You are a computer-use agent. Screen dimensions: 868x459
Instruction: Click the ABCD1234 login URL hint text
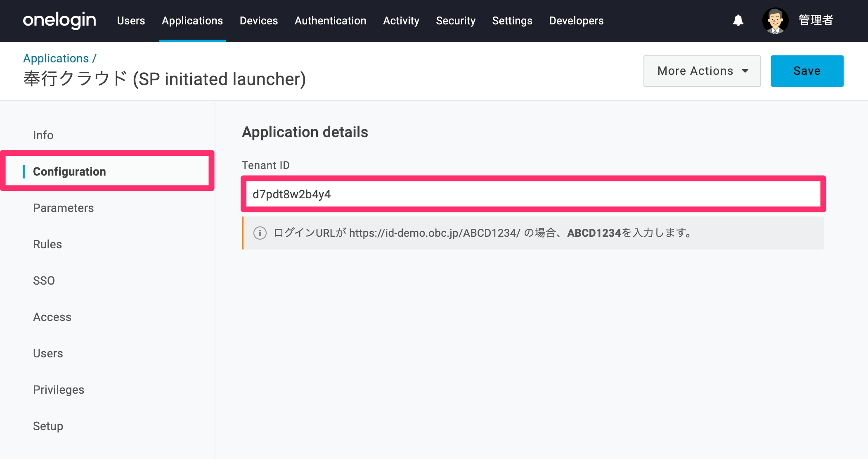(483, 233)
